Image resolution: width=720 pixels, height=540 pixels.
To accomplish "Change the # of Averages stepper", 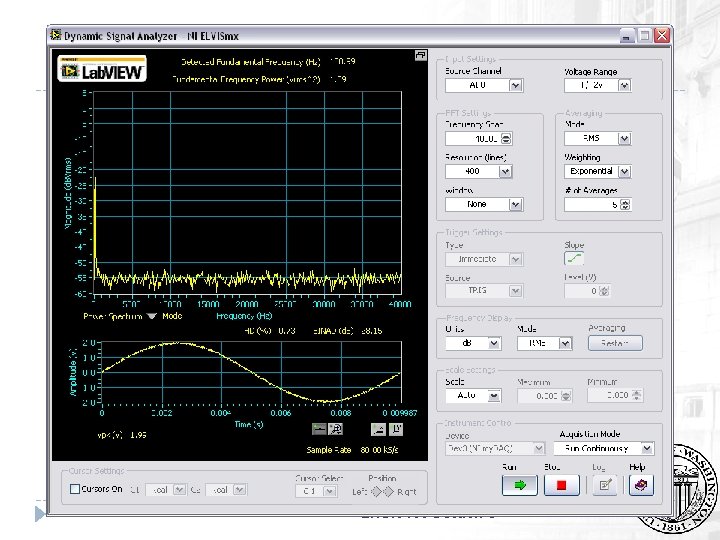I will coord(625,204).
